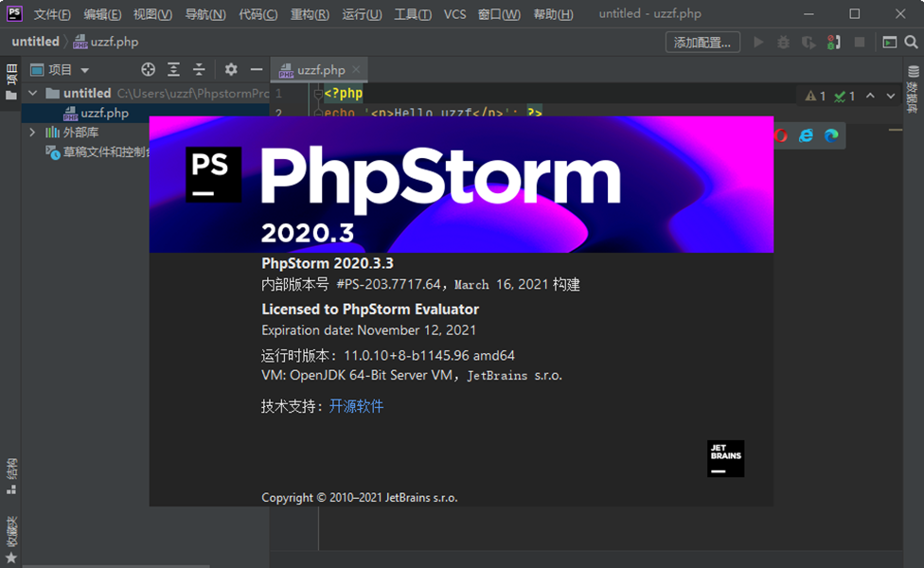Screen dimensions: 924x568
Task: Click the yellow warning stripe marker
Action: tap(896, 130)
